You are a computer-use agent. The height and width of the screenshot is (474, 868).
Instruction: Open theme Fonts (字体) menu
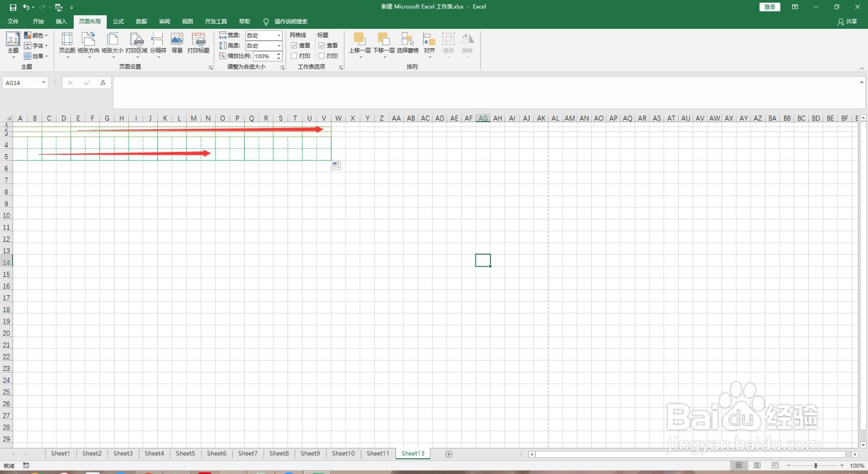point(36,46)
